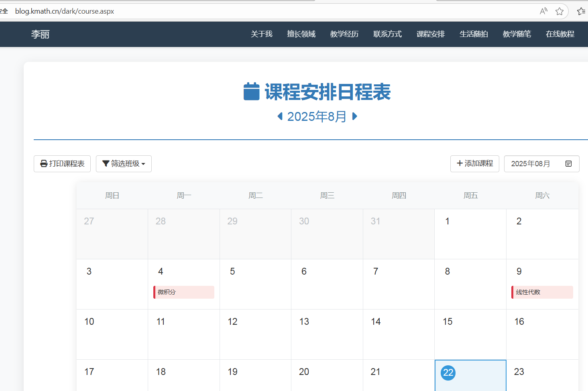
Task: Click the 李丽 site brand link
Action: click(40, 34)
